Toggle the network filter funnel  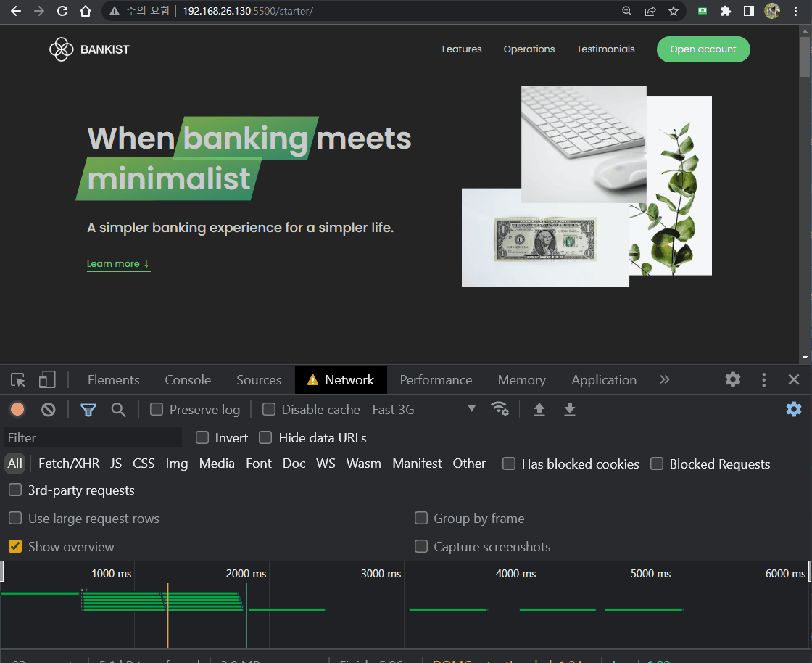(88, 411)
